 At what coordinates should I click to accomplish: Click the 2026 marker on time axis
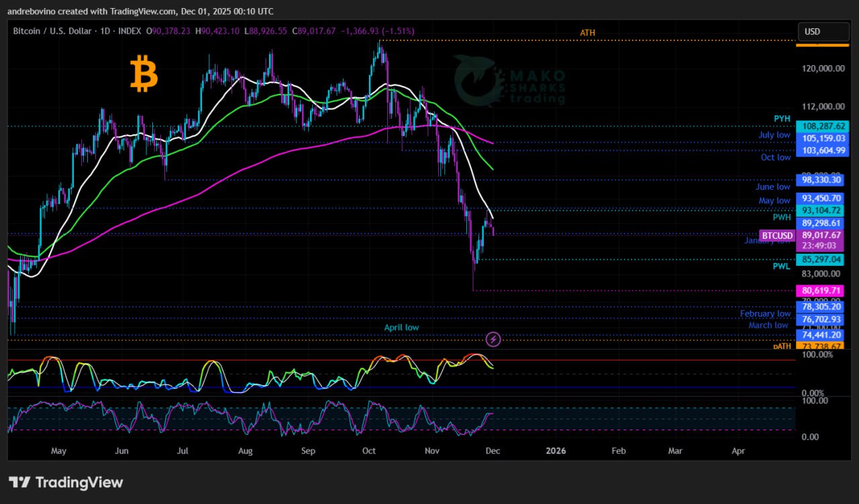(x=556, y=451)
